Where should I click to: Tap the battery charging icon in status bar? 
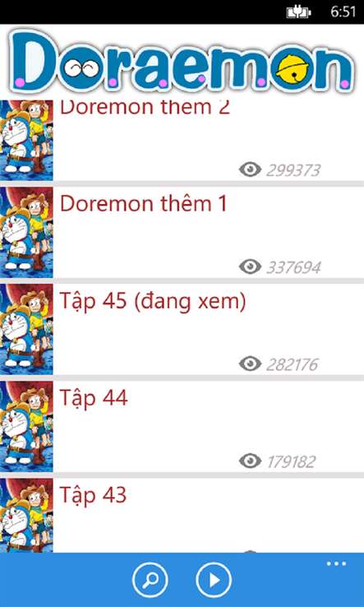298,12
